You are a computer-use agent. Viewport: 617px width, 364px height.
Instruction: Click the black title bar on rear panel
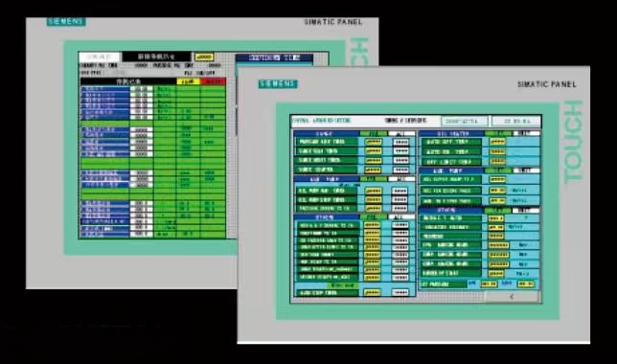point(156,57)
